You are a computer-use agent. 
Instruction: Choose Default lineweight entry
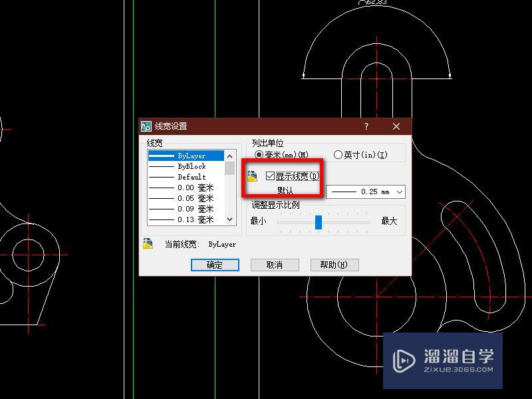tap(186, 177)
